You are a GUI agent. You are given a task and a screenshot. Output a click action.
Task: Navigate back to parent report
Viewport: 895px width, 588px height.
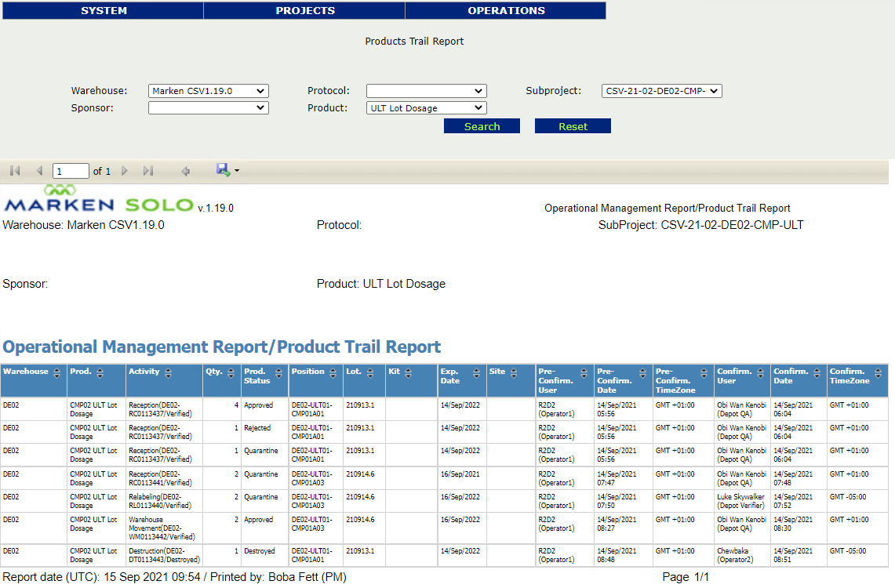[185, 171]
